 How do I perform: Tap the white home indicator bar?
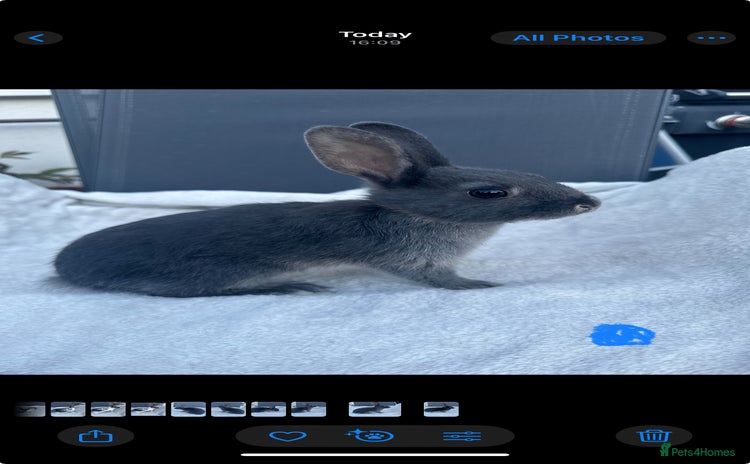(375, 455)
